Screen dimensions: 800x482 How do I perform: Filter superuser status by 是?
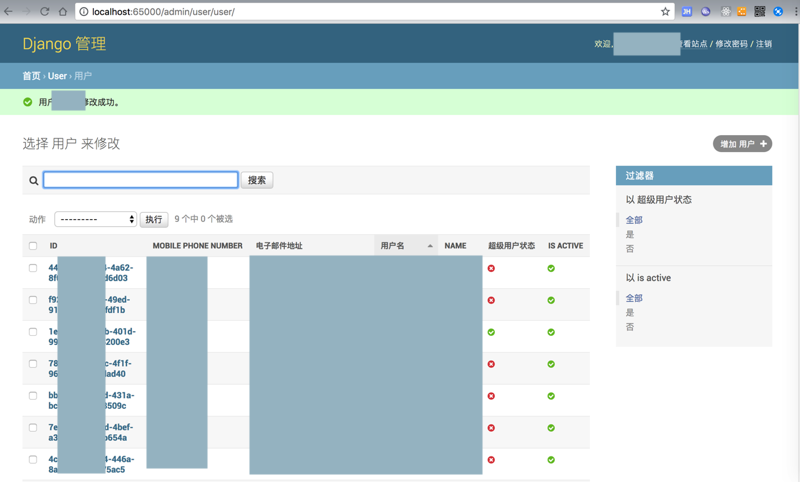(630, 234)
